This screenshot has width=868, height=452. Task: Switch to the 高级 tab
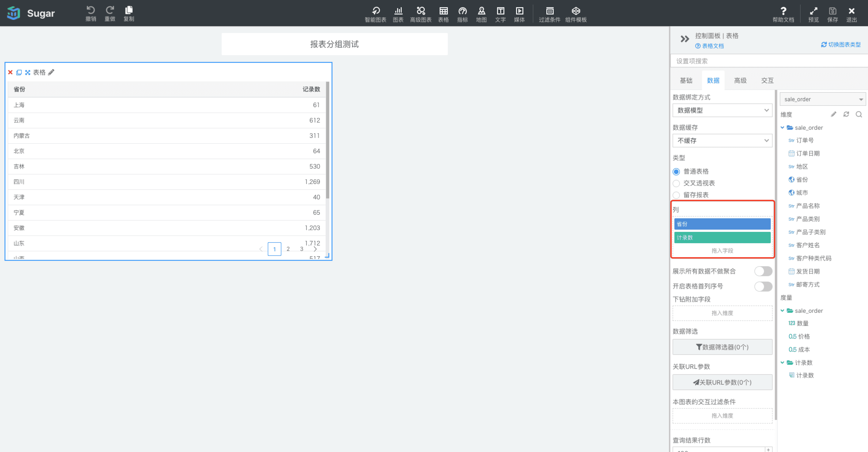[x=740, y=80]
